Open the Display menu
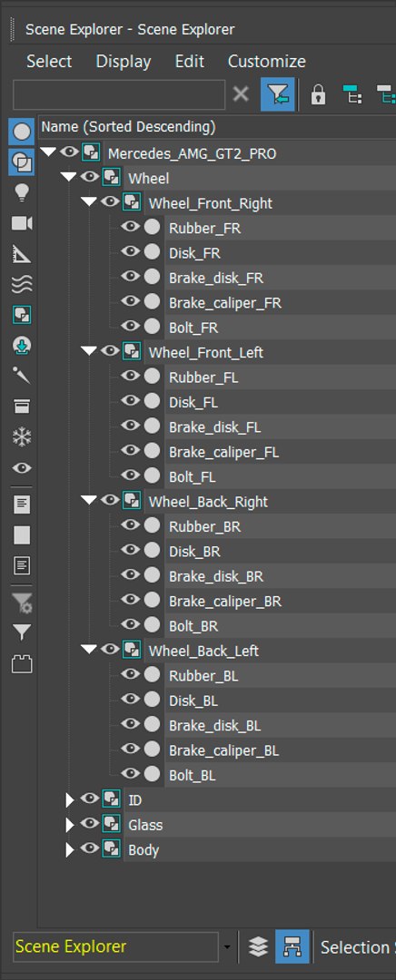Viewport: 396px width, 980px height. point(124,62)
